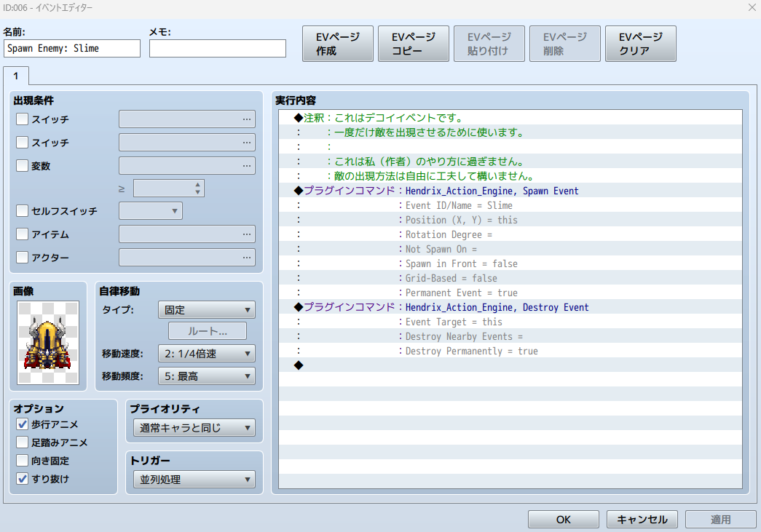Open the アイテム selector ellipsis
The width and height of the screenshot is (761, 532).
247,234
